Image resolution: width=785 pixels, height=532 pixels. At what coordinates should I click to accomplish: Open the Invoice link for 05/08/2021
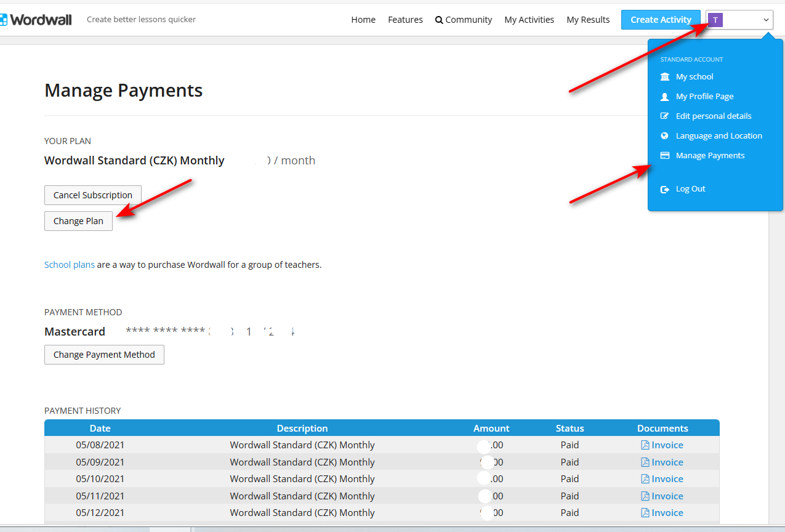point(667,445)
